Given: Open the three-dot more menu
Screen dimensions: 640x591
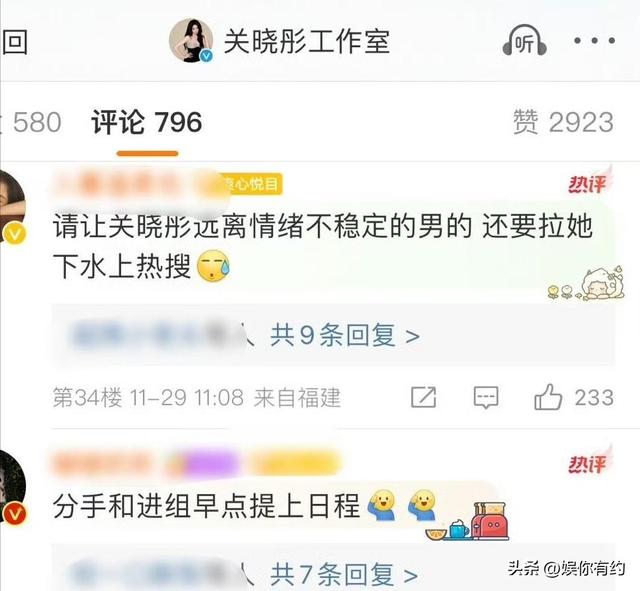Looking at the screenshot, I should pos(594,40).
